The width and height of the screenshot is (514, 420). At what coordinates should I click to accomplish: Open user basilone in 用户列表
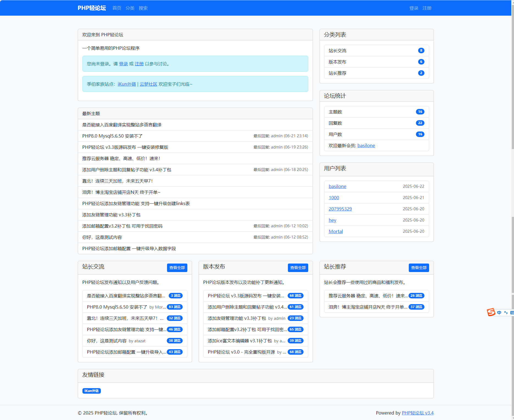(337, 186)
